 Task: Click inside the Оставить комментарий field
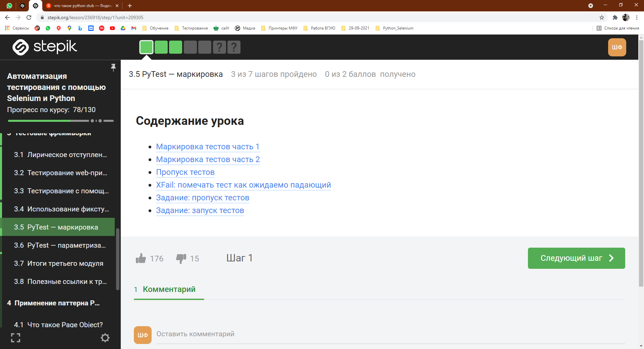coord(235,334)
